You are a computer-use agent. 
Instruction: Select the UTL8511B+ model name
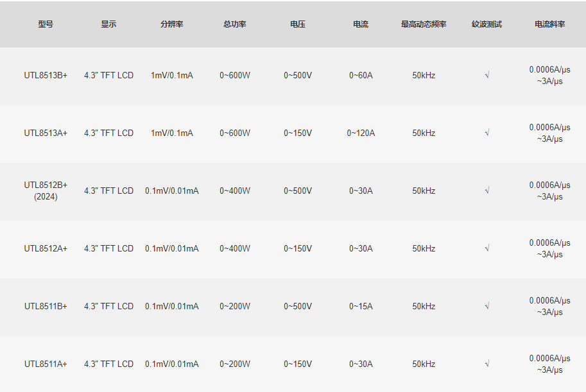pyautogui.click(x=46, y=306)
